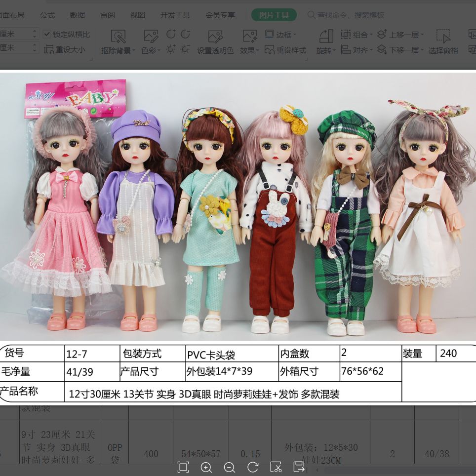Viewport: 476px width, 476px height.
Task: Click the fit-to-window icon in viewer toolbar
Action: coord(183,467)
